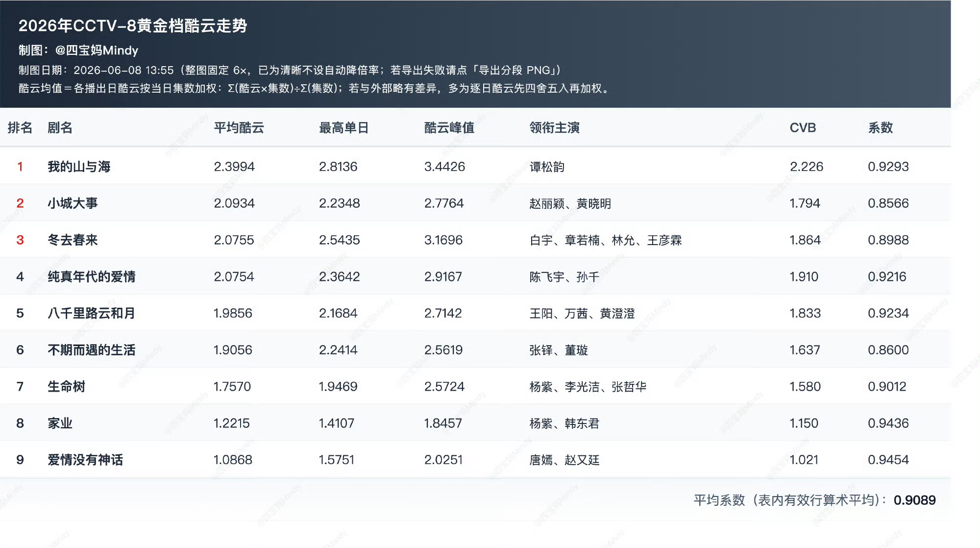The width and height of the screenshot is (980, 548).
Task: Click daily high value 2.3642
Action: click(x=339, y=277)
